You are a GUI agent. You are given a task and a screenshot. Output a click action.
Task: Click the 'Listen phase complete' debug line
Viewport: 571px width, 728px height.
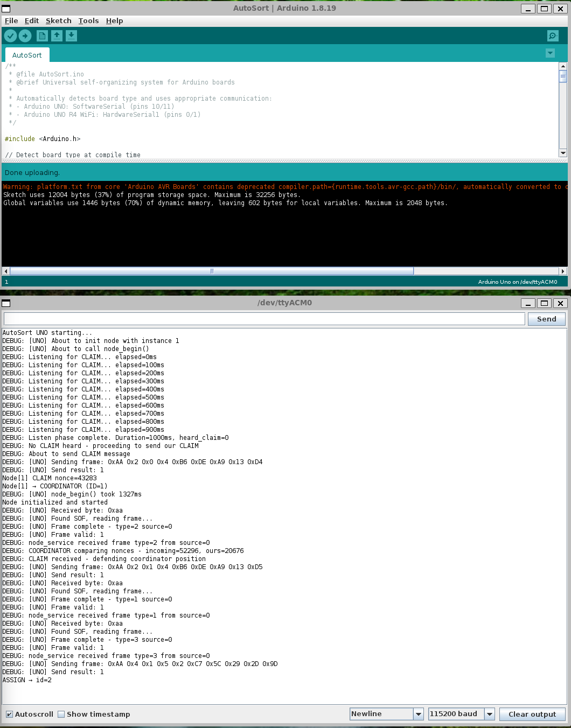tap(115, 438)
